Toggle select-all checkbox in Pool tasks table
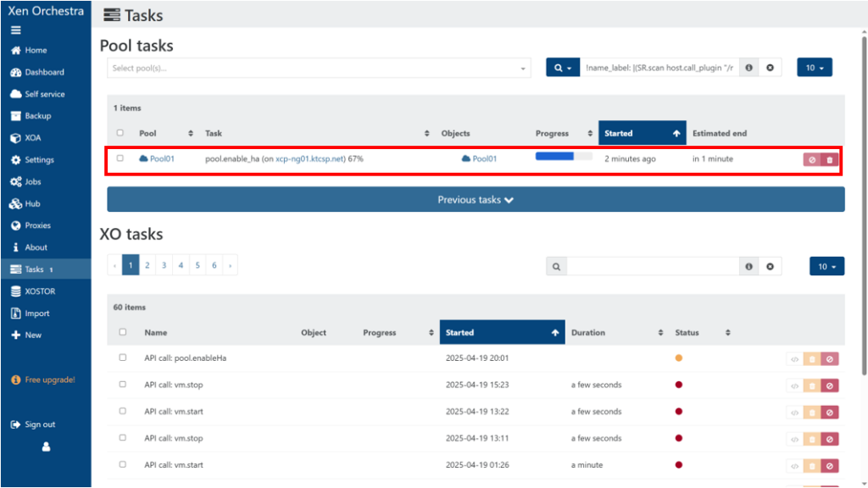The height and width of the screenshot is (488, 868). tap(120, 133)
